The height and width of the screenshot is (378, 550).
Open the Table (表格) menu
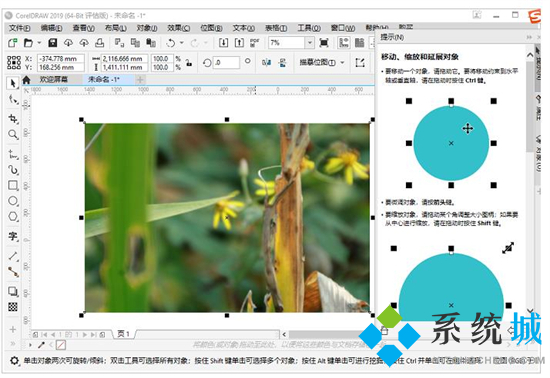point(276,28)
